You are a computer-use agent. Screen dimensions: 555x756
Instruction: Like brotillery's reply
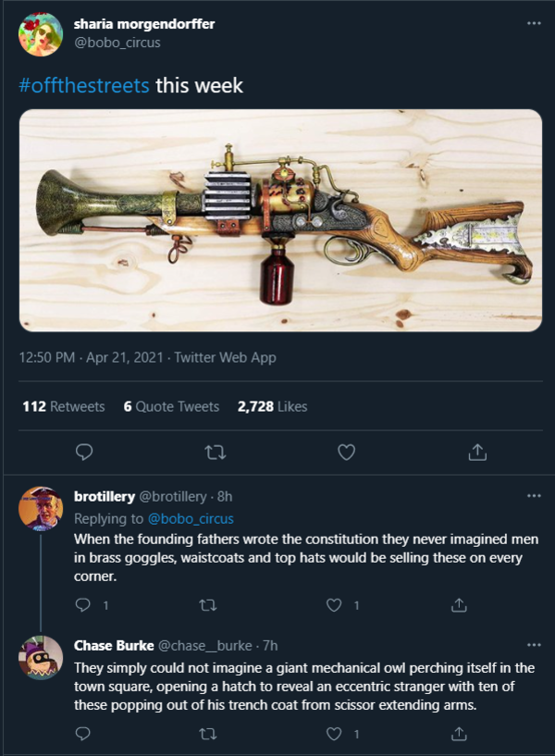[x=335, y=605]
